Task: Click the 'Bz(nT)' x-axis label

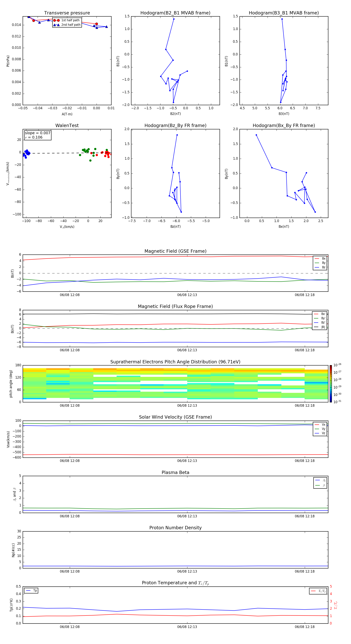Action: coord(175,227)
